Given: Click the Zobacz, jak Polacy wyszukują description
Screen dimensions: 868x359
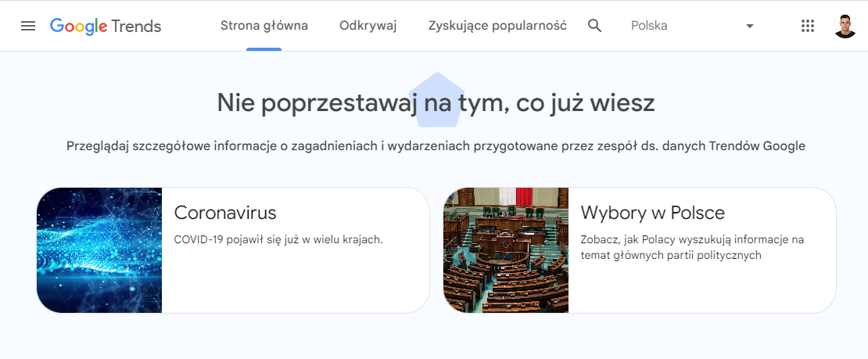Looking at the screenshot, I should point(693,248).
